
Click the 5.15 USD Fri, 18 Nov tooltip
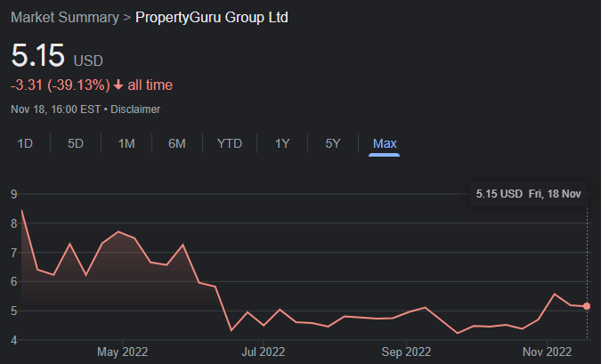click(x=528, y=194)
